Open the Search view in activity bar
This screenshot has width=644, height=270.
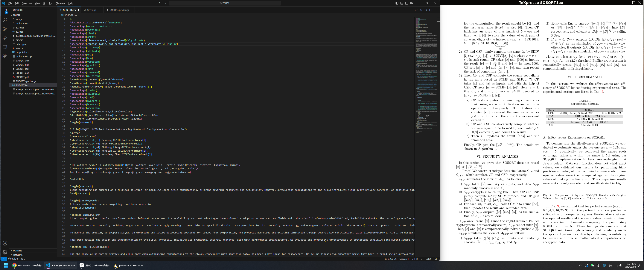(x=5, y=20)
